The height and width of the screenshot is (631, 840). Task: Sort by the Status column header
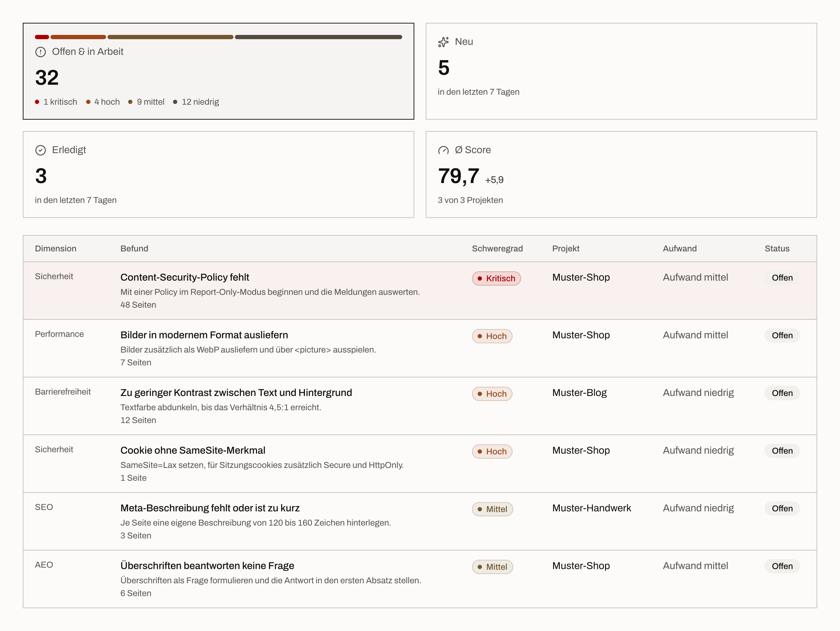(777, 249)
